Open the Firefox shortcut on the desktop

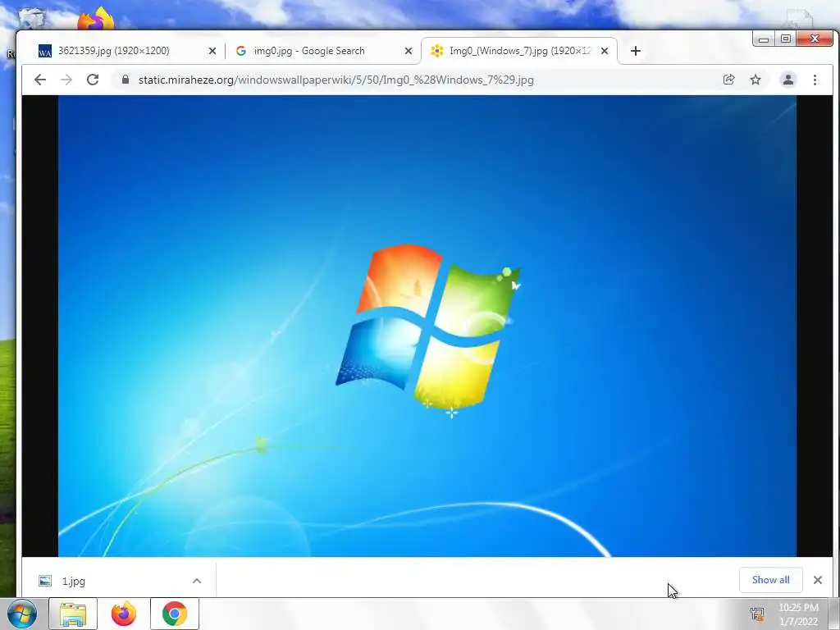click(x=96, y=20)
